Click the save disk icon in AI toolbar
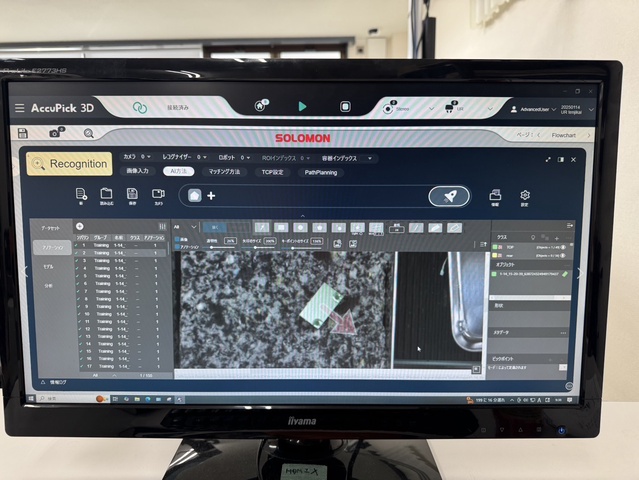Viewport: 639px width, 480px height. (132, 196)
